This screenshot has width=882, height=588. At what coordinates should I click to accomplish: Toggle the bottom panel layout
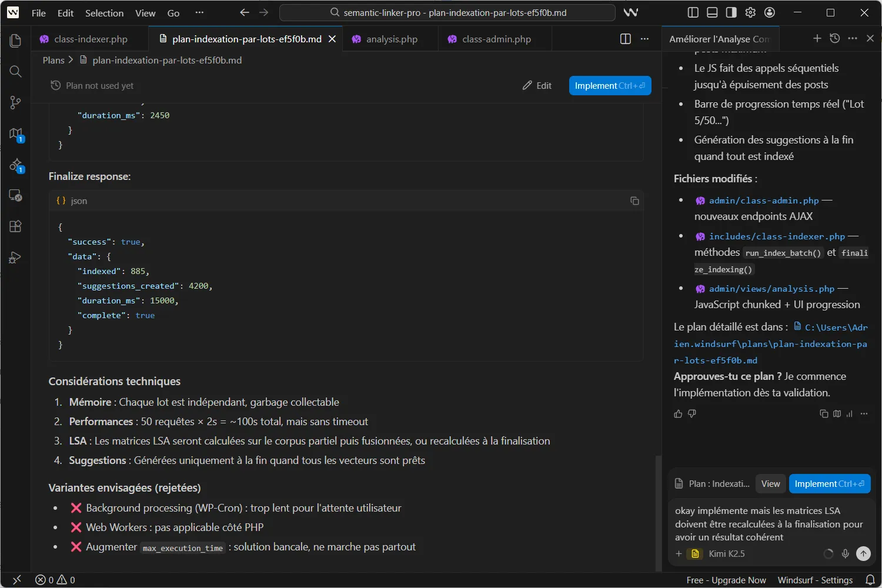point(712,12)
